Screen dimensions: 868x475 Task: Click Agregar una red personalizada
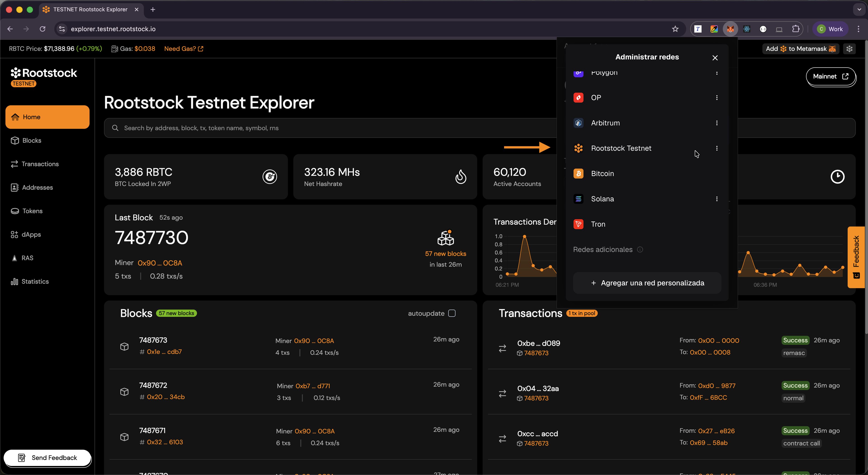click(647, 283)
